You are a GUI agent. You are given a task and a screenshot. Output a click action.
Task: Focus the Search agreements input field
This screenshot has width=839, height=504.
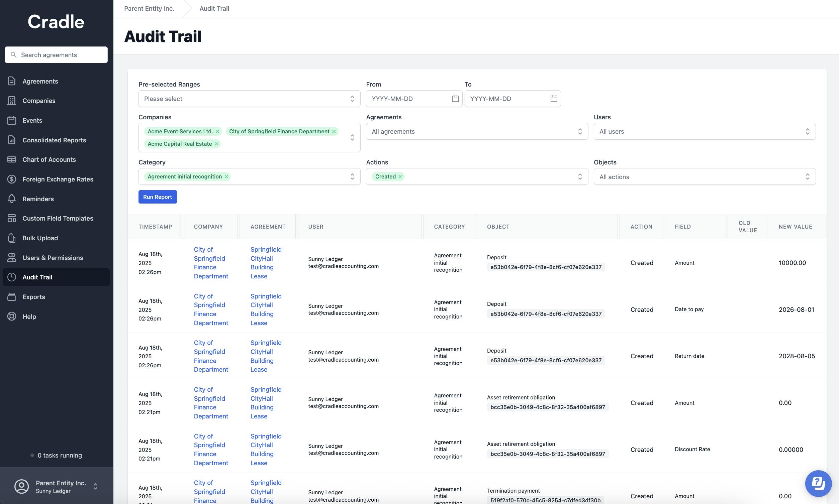pos(56,55)
